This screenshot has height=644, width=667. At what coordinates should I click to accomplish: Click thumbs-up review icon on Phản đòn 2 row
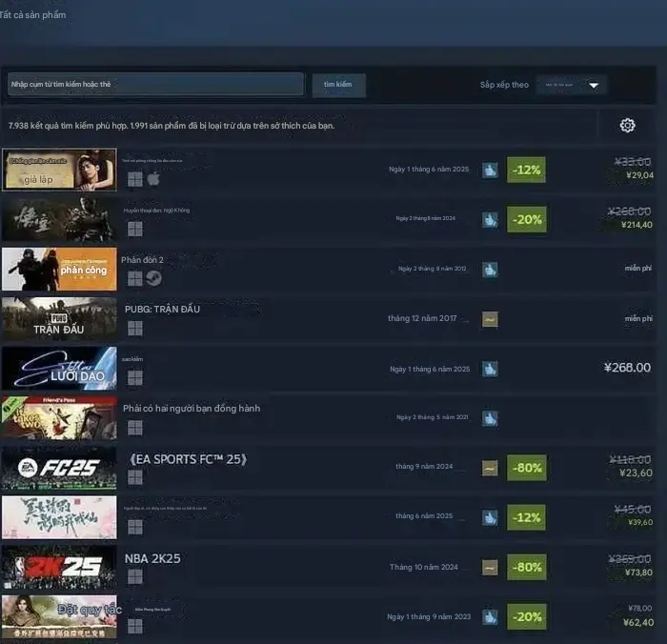[490, 270]
